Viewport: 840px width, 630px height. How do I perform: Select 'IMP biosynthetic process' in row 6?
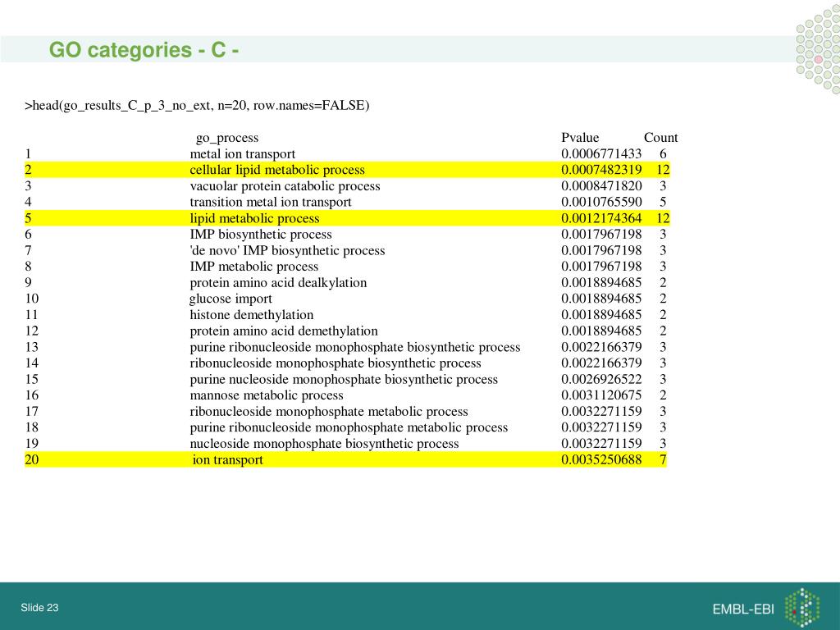coord(261,234)
